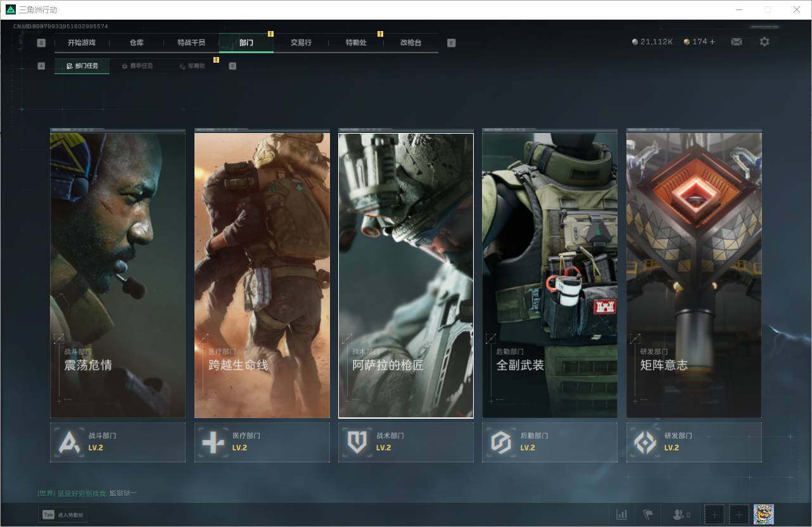Click the 战斗部门 emblem icon

tap(69, 442)
